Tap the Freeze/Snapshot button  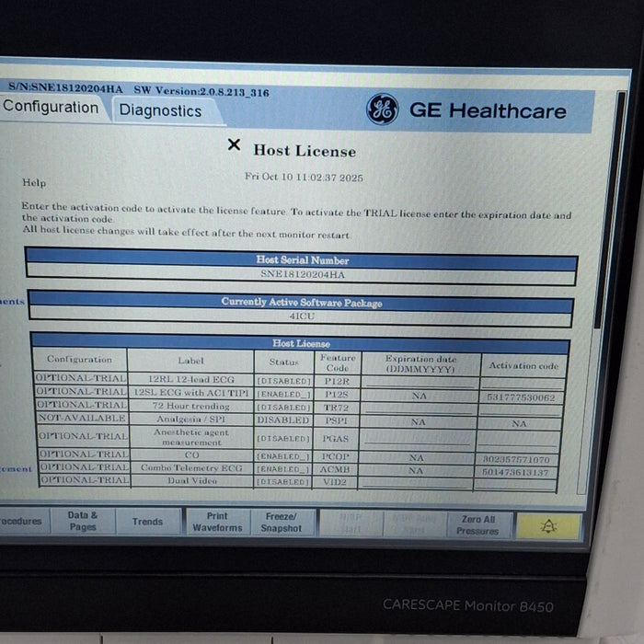click(282, 523)
